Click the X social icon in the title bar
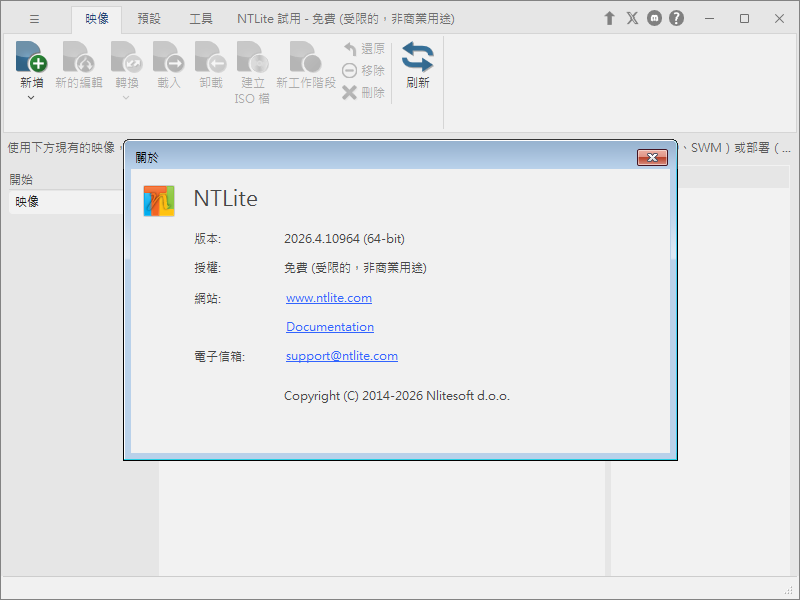Screen dimensions: 800x600 click(632, 17)
